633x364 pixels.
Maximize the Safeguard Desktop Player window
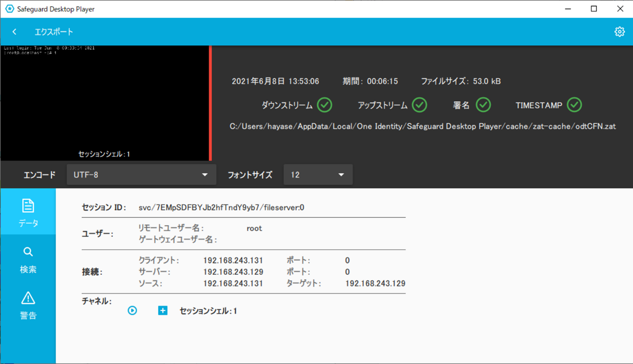tap(594, 9)
